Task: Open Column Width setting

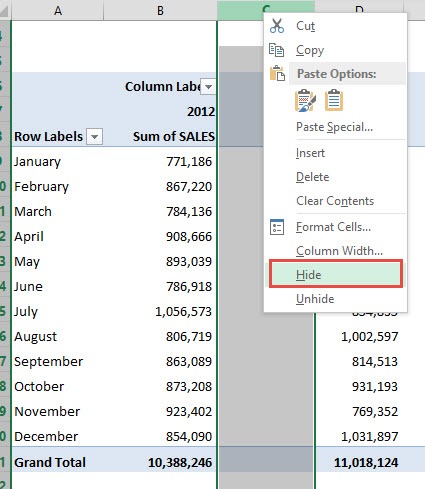Action: pyautogui.click(x=335, y=251)
